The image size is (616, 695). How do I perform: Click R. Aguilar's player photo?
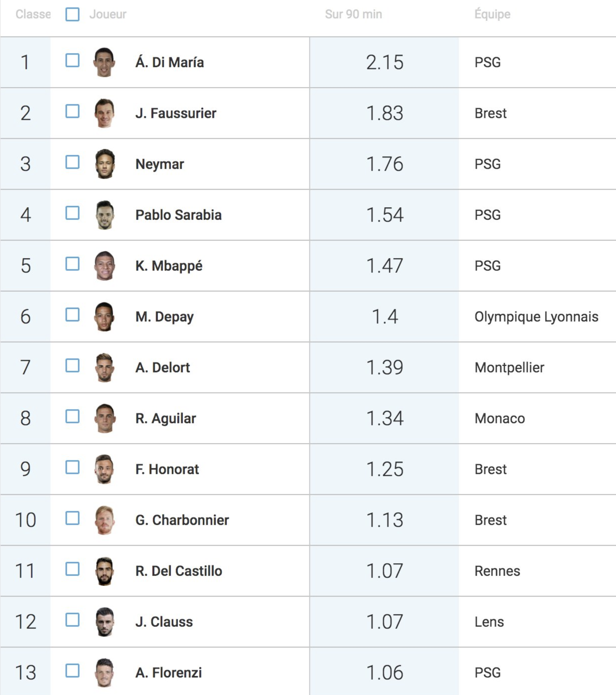pyautogui.click(x=104, y=418)
